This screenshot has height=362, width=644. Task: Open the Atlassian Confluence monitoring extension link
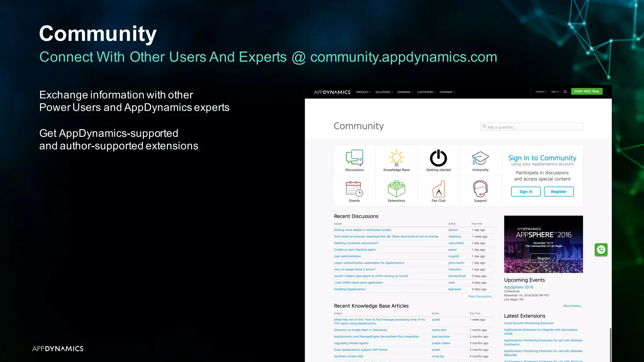(x=543, y=343)
